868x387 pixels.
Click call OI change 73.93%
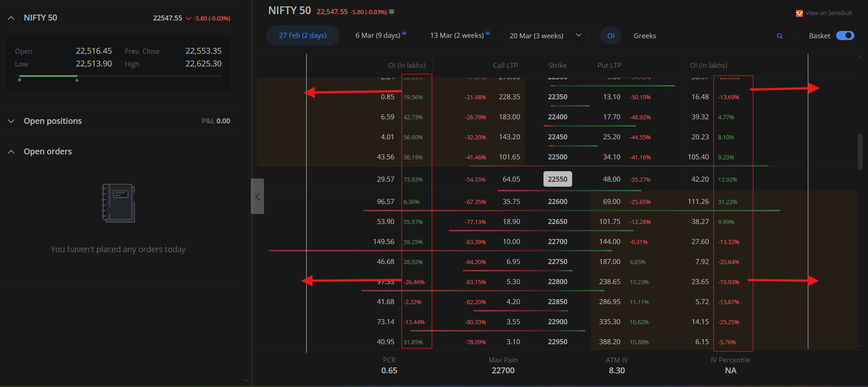click(x=413, y=180)
